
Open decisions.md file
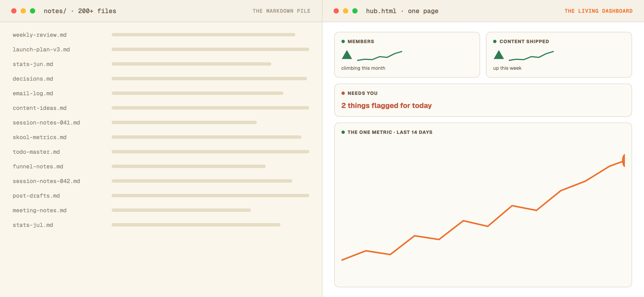coord(33,79)
